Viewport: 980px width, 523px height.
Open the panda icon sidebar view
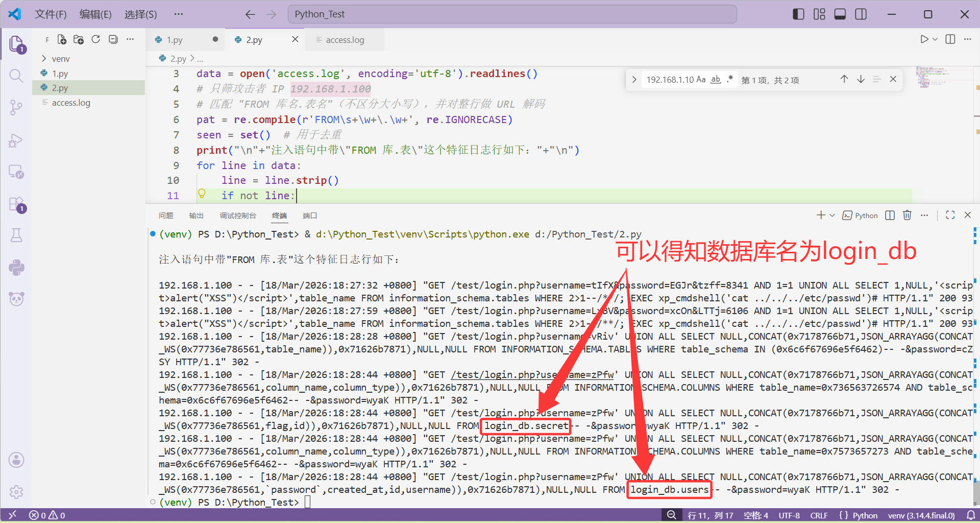pos(16,298)
